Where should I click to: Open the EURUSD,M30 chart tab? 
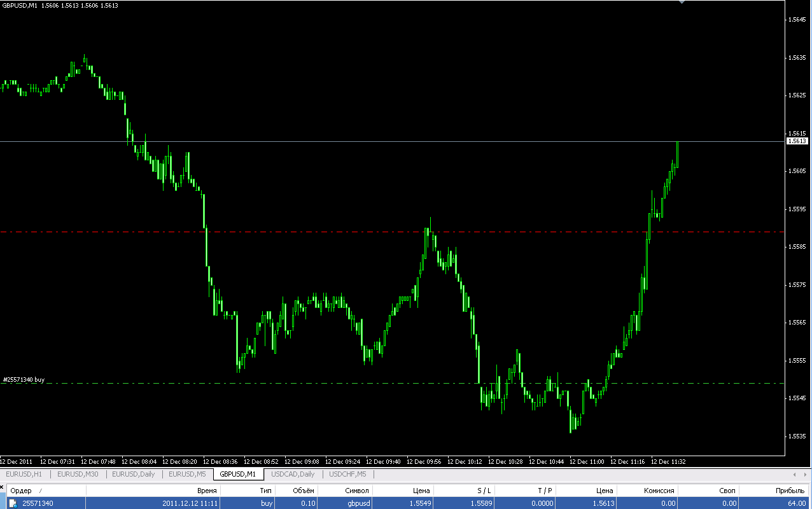[x=78, y=474]
